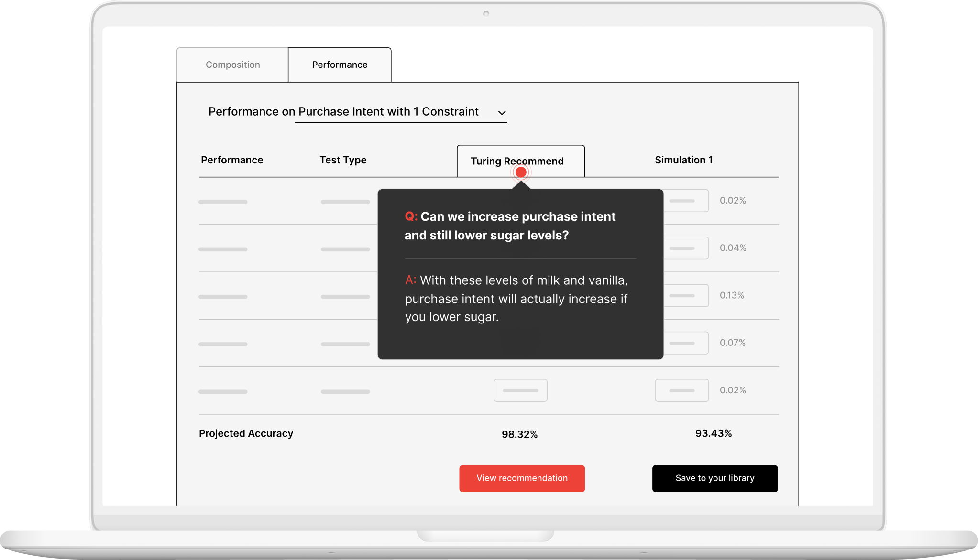Click the pulsing red hotspot dot
Viewport: 978px width, 560px height.
(x=521, y=172)
